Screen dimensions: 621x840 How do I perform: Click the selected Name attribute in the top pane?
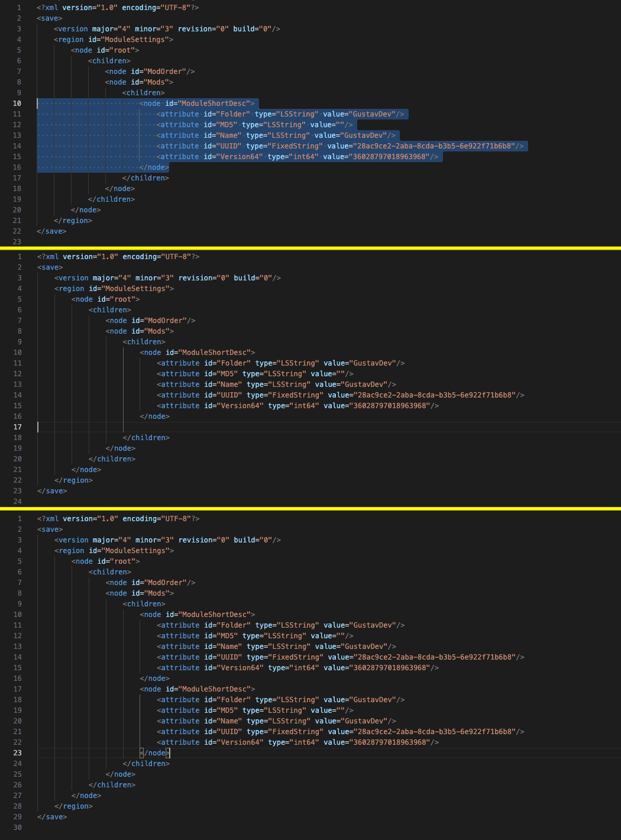pos(276,135)
